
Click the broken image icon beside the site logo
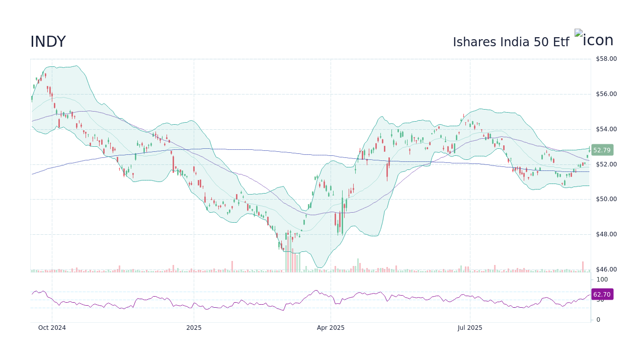click(x=579, y=34)
